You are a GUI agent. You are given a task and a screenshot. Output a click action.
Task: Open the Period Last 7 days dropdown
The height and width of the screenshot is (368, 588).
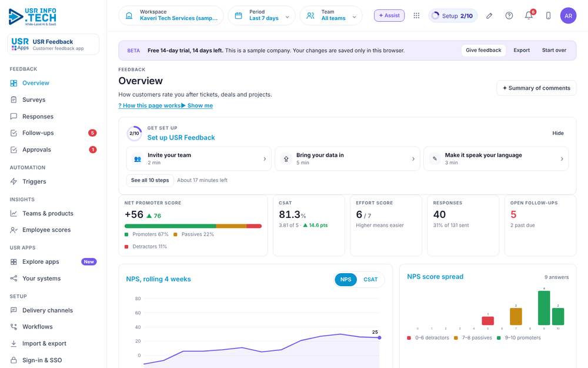coord(262,15)
